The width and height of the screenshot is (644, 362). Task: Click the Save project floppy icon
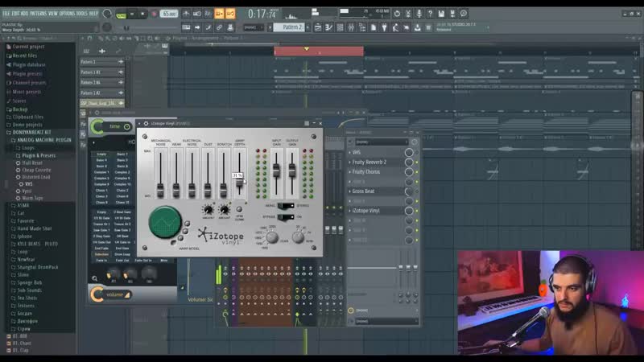click(x=441, y=14)
